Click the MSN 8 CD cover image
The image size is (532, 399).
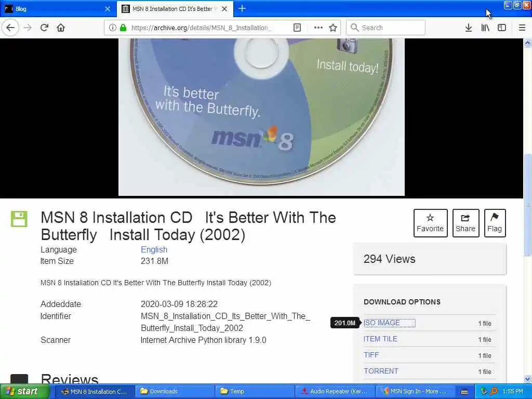(x=261, y=117)
